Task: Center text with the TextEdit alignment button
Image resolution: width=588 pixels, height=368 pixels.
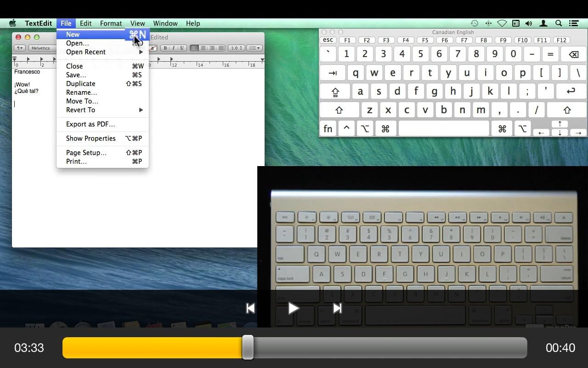Action: point(203,48)
